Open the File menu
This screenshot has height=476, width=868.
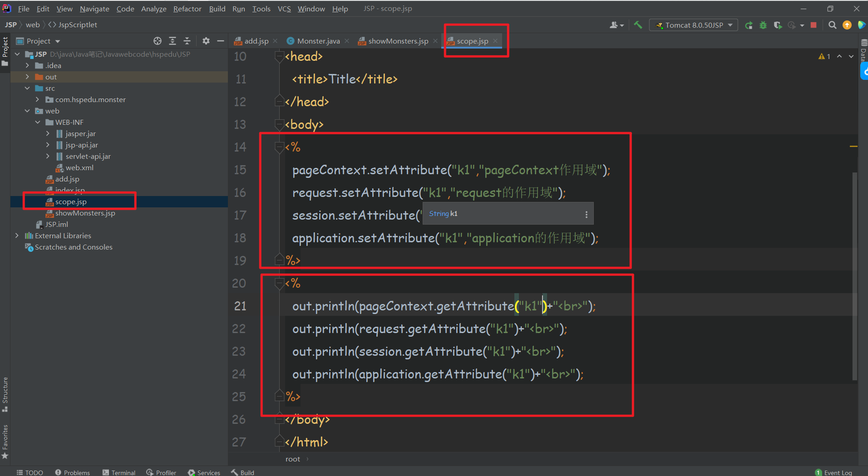tap(24, 9)
